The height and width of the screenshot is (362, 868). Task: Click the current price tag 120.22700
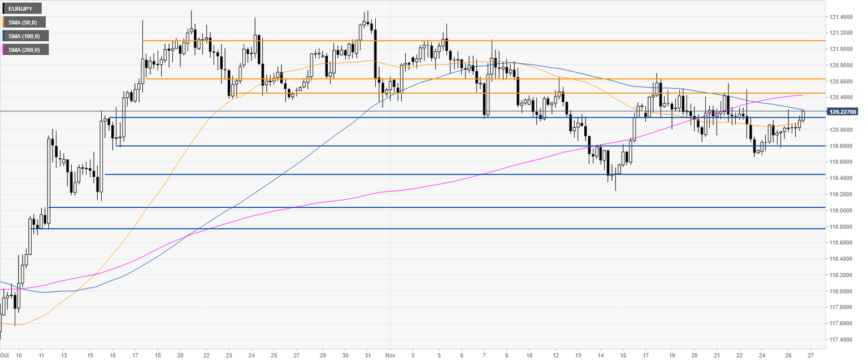click(842, 112)
